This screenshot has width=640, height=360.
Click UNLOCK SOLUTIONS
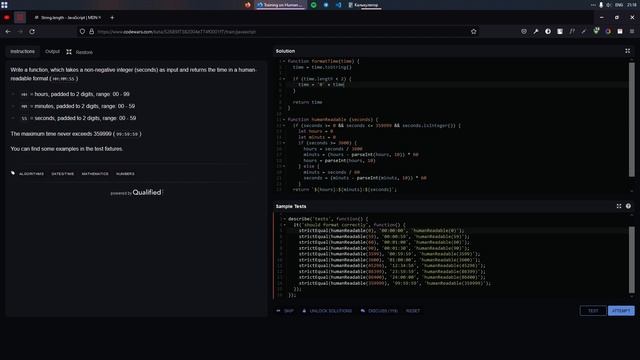[327, 311]
